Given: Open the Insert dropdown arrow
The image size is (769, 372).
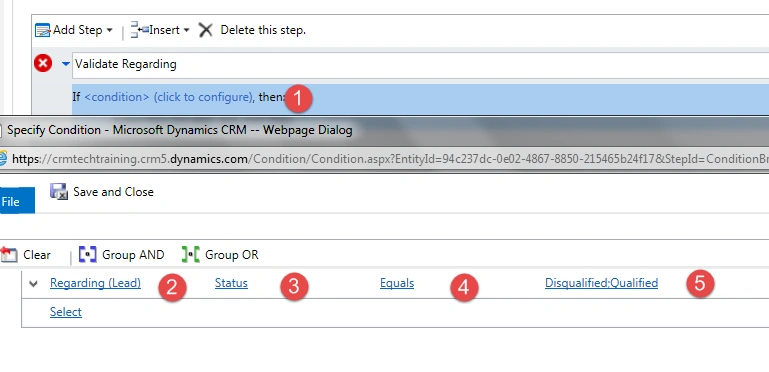Looking at the screenshot, I should [x=186, y=30].
